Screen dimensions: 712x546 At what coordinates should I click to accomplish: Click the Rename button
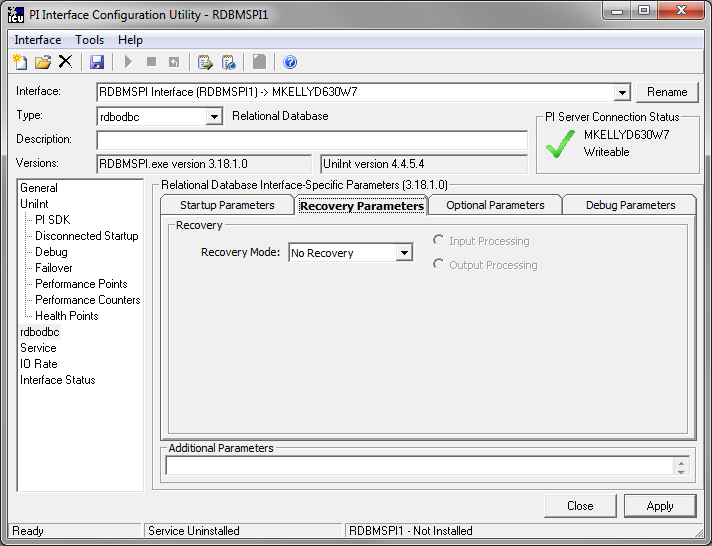[667, 92]
